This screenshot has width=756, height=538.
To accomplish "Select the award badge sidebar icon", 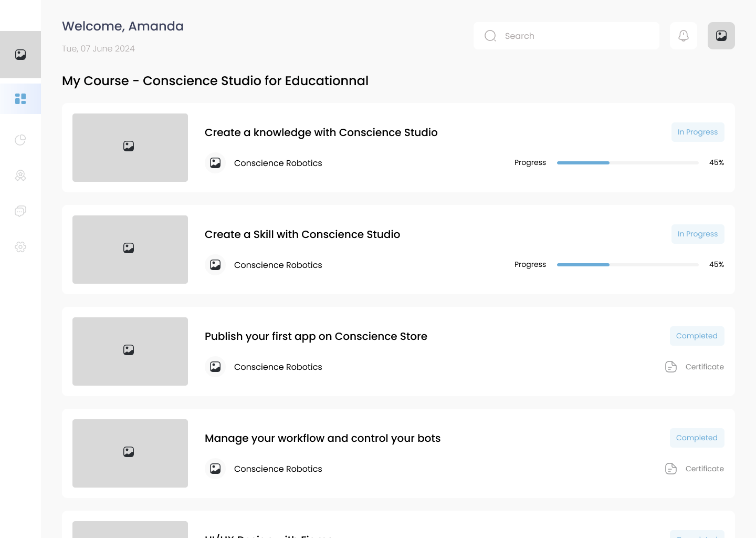I will click(20, 175).
